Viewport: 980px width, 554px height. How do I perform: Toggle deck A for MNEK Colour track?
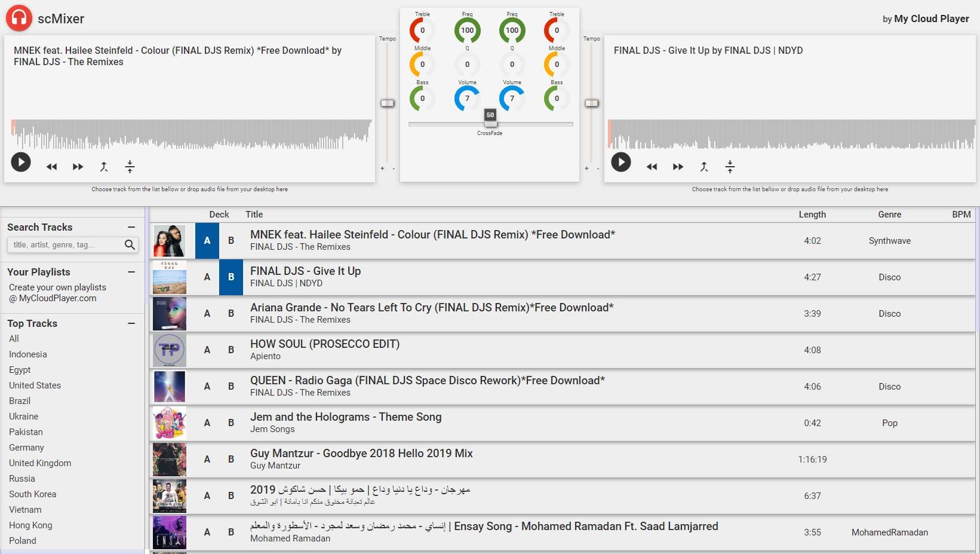[x=207, y=241]
